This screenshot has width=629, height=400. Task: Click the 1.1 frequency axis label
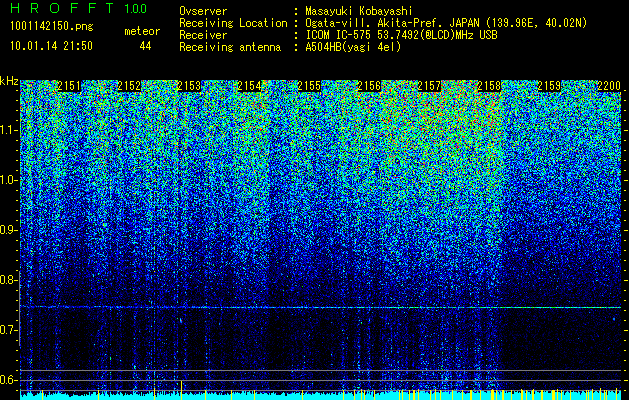pyautogui.click(x=9, y=130)
